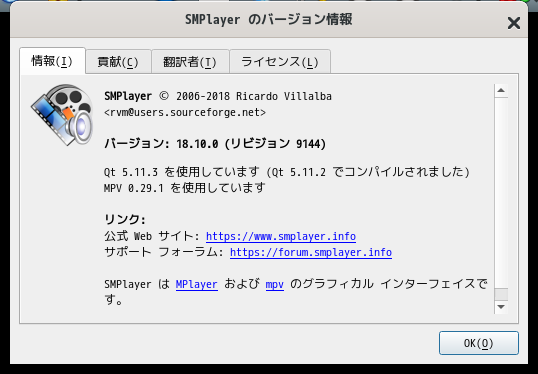Open the https://forum.smplayer.info link
The image size is (538, 374).
[x=311, y=252]
